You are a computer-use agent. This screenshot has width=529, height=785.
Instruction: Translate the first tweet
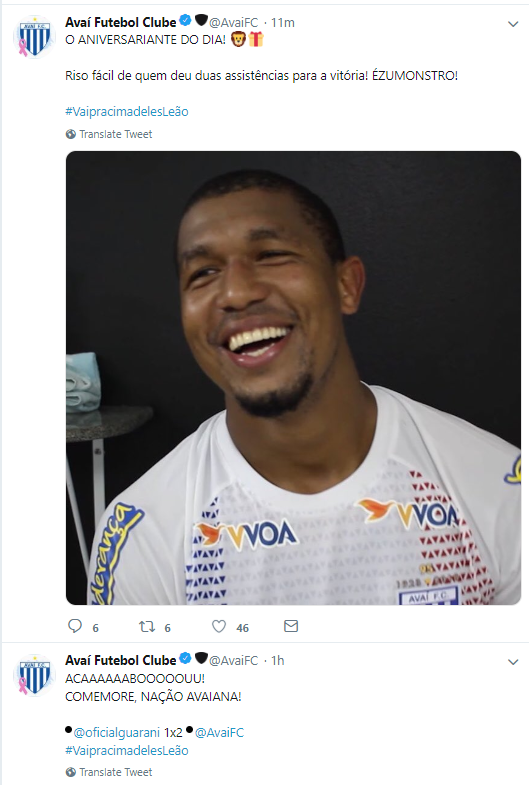(x=109, y=134)
